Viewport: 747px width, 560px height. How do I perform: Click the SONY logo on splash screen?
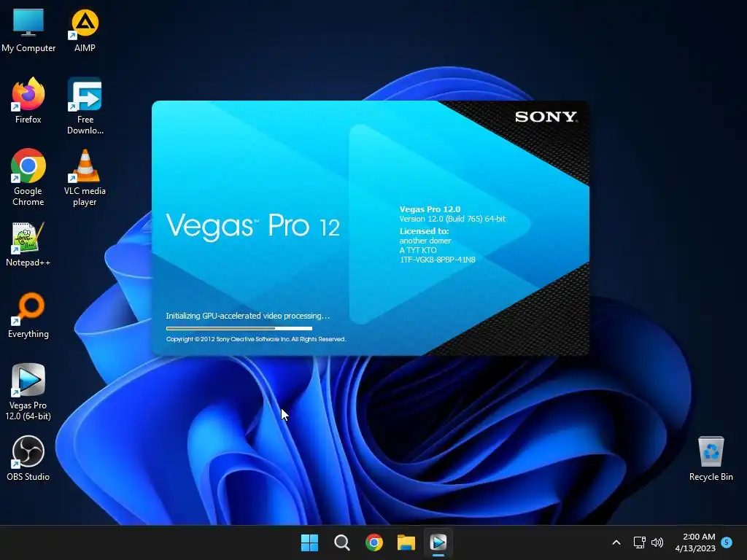(x=546, y=117)
